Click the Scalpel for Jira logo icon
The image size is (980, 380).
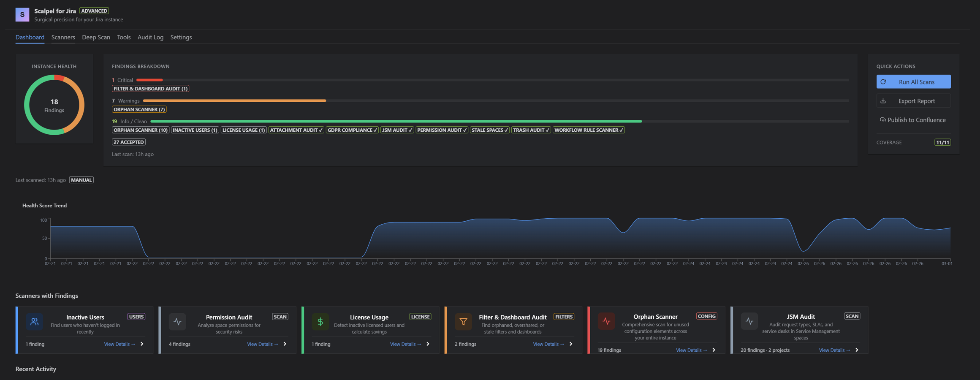tap(22, 15)
